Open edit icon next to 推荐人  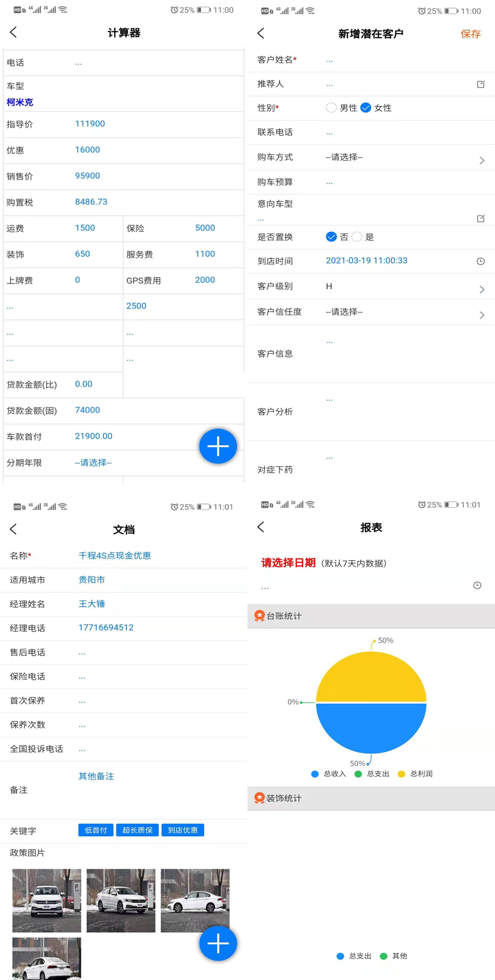tap(480, 84)
